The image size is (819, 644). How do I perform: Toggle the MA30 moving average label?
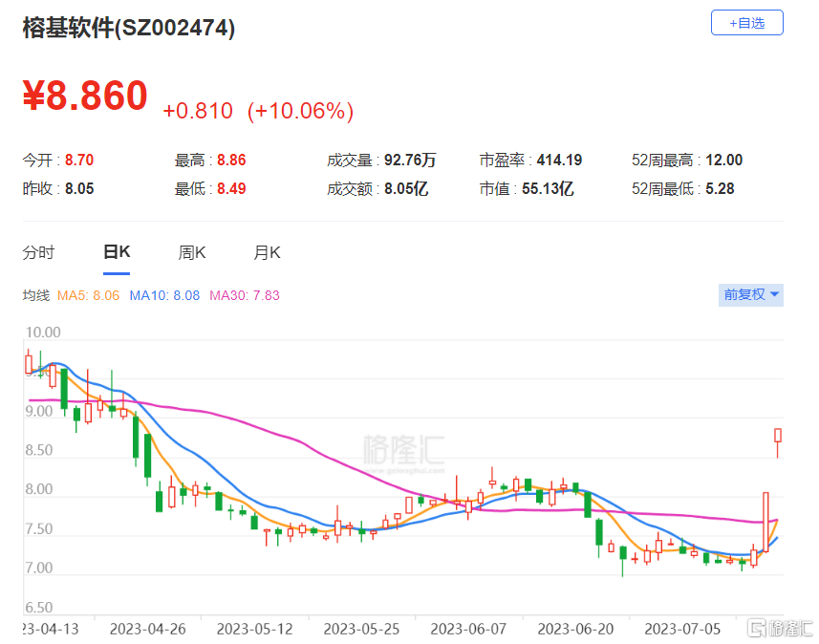pyautogui.click(x=244, y=295)
